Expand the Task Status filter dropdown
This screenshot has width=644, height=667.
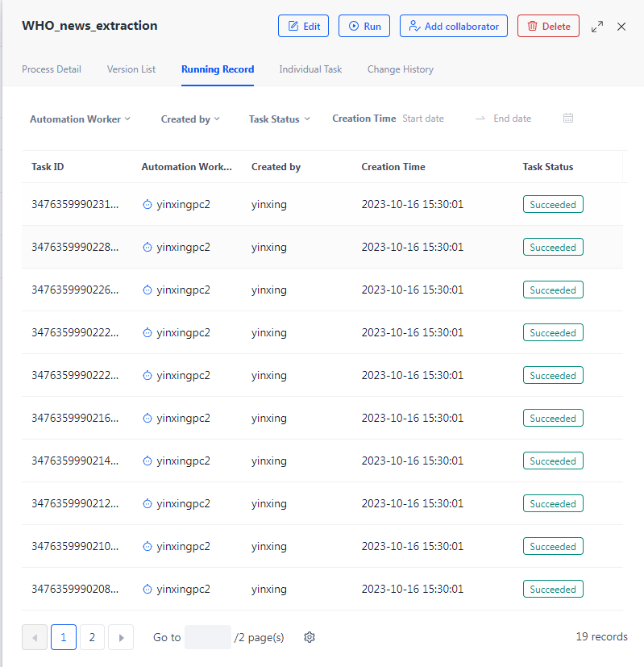click(279, 119)
